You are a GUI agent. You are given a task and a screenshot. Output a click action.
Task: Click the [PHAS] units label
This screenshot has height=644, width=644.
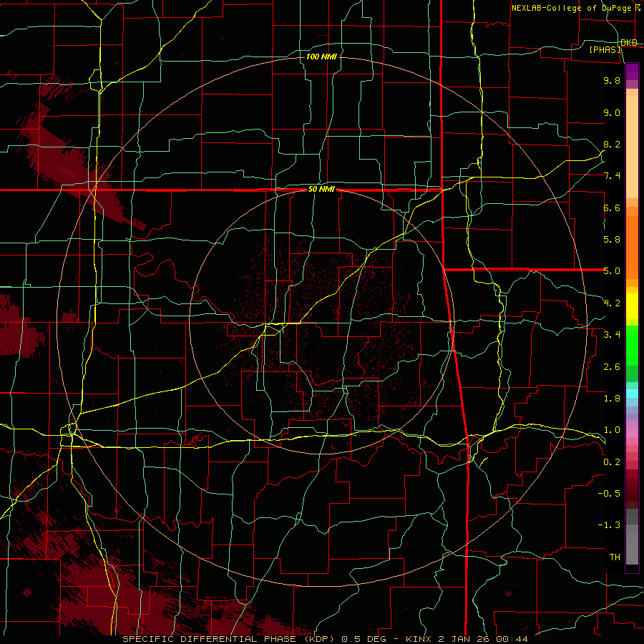[x=605, y=50]
